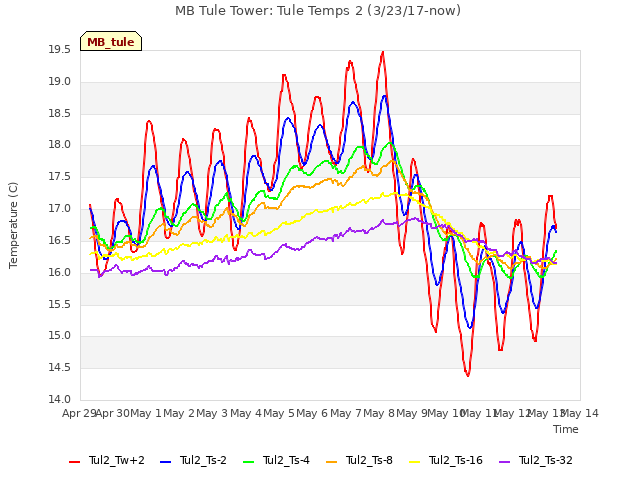Click the MB_tule annotation label

111,41
